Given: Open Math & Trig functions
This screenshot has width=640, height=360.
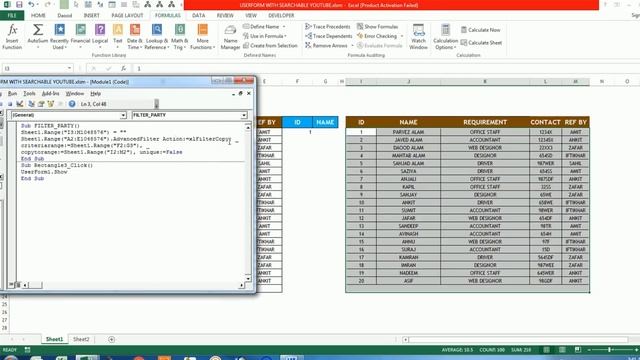Looking at the screenshot, I should [x=180, y=37].
